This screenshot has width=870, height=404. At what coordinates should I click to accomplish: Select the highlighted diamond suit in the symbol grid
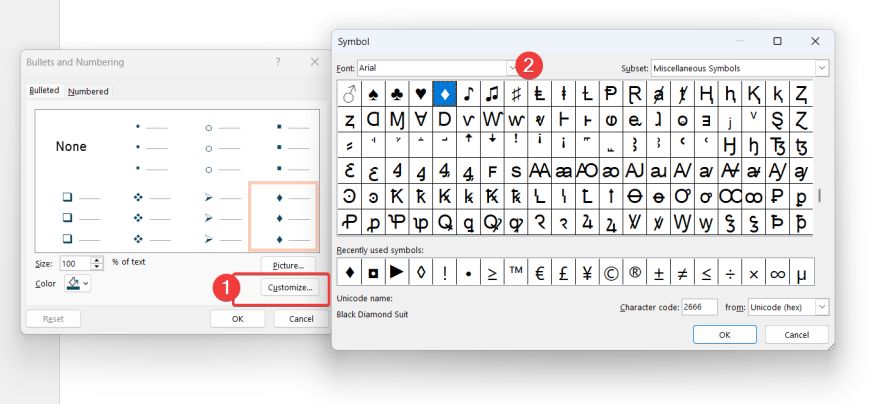pyautogui.click(x=445, y=94)
